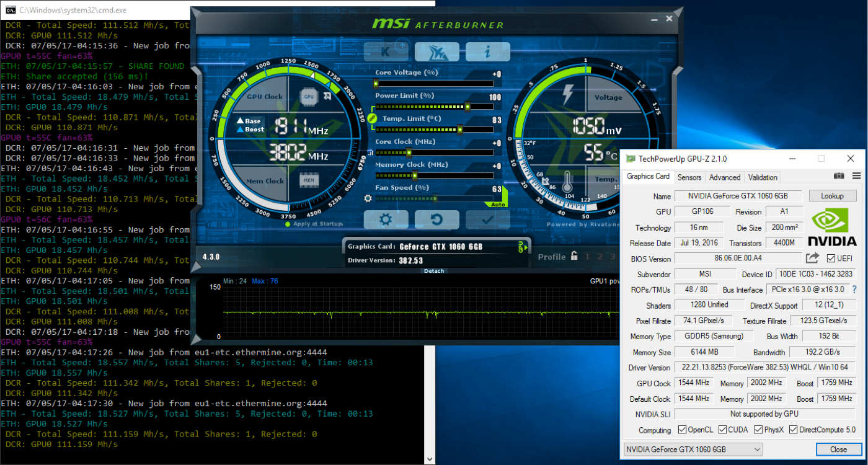Screen dimensions: 868x465
Task: Switch to the Sensors tab
Action: [689, 177]
